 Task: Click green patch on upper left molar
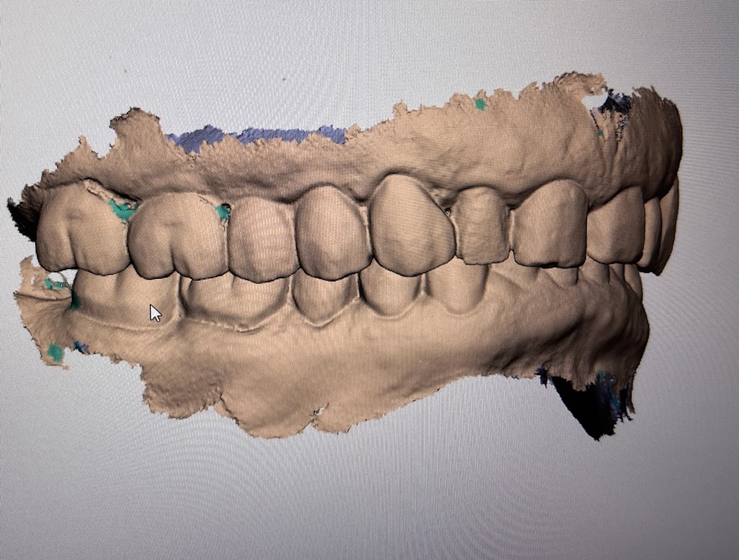(x=121, y=210)
